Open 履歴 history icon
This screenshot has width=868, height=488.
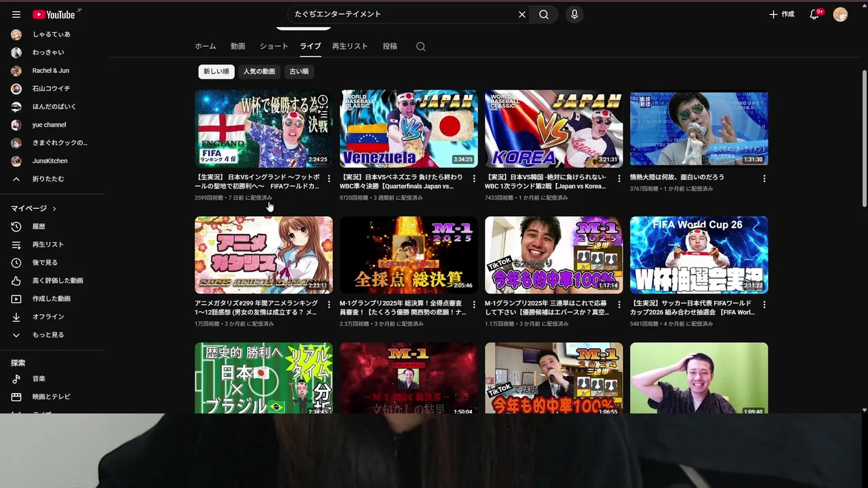[x=16, y=226]
